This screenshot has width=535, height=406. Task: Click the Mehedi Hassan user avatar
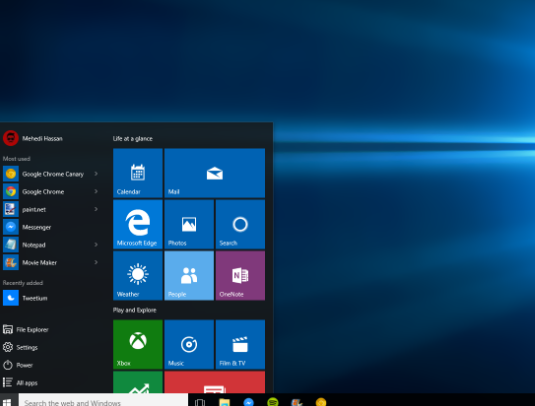(x=11, y=138)
